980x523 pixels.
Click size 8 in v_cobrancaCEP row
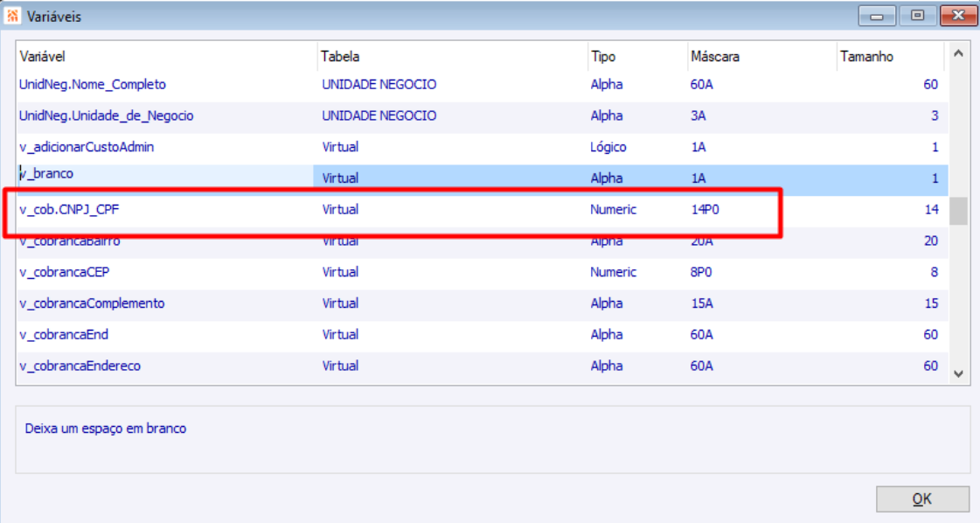[935, 272]
